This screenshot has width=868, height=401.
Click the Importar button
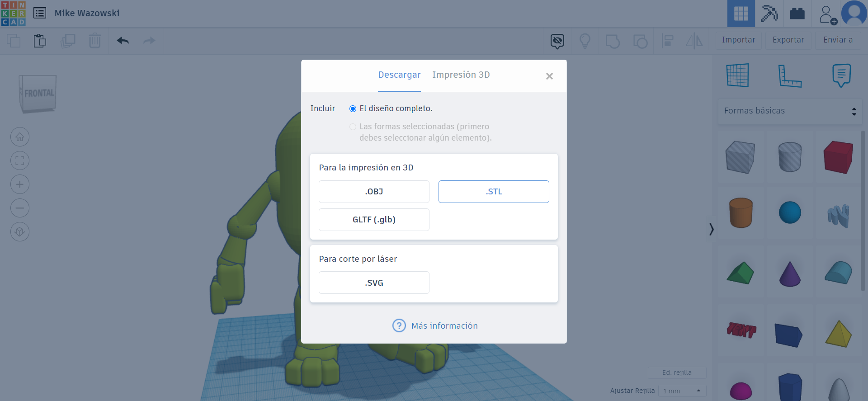(x=738, y=40)
